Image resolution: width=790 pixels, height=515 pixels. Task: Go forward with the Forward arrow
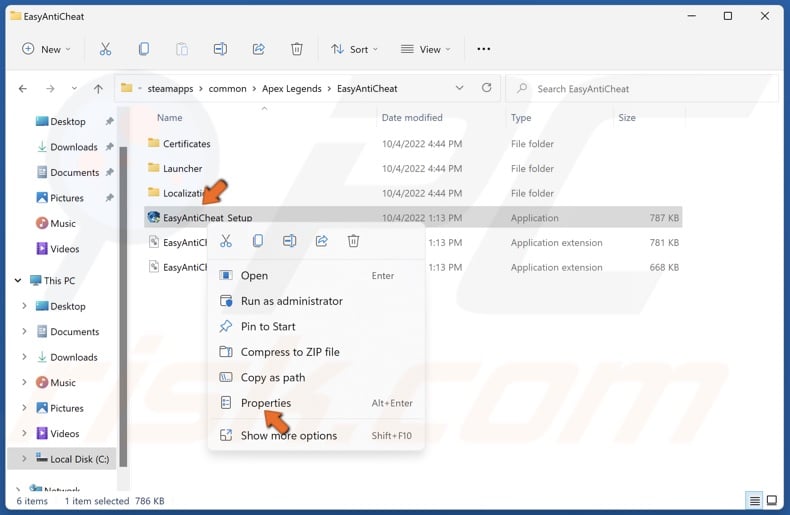(x=50, y=89)
